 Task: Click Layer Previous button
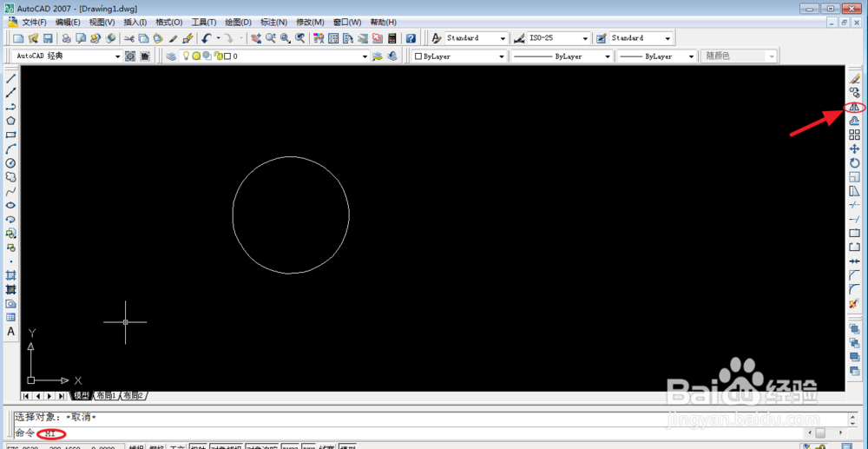tap(392, 56)
